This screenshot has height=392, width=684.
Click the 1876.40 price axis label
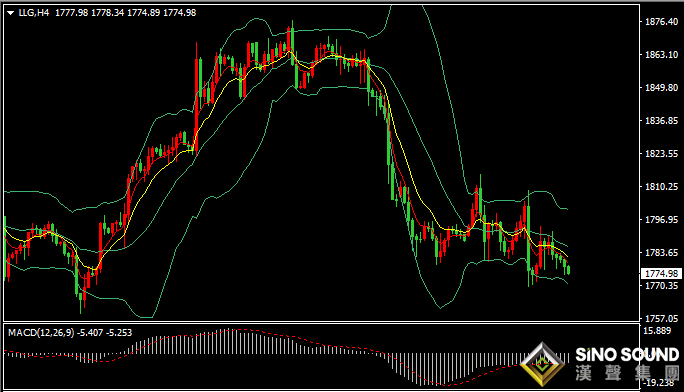pyautogui.click(x=662, y=22)
